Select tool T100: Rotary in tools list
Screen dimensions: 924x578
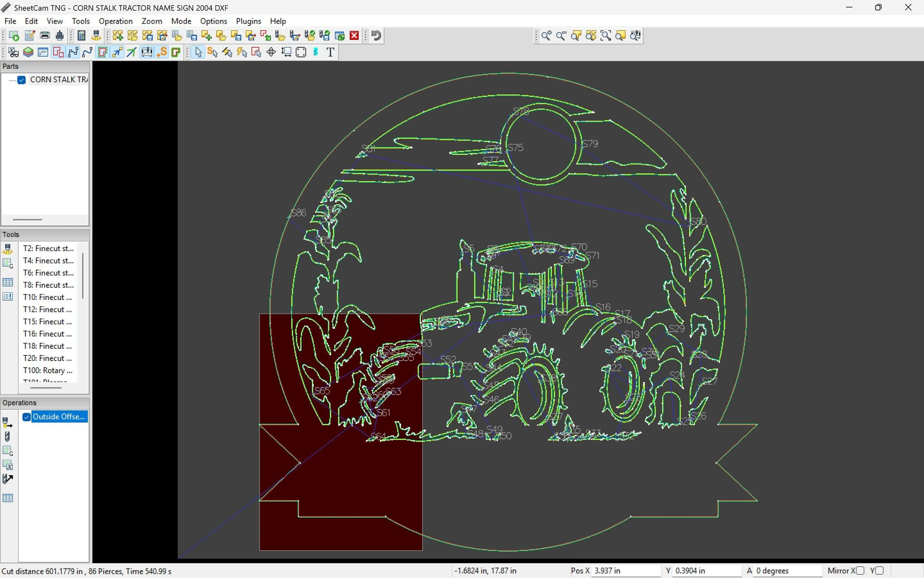(x=47, y=371)
